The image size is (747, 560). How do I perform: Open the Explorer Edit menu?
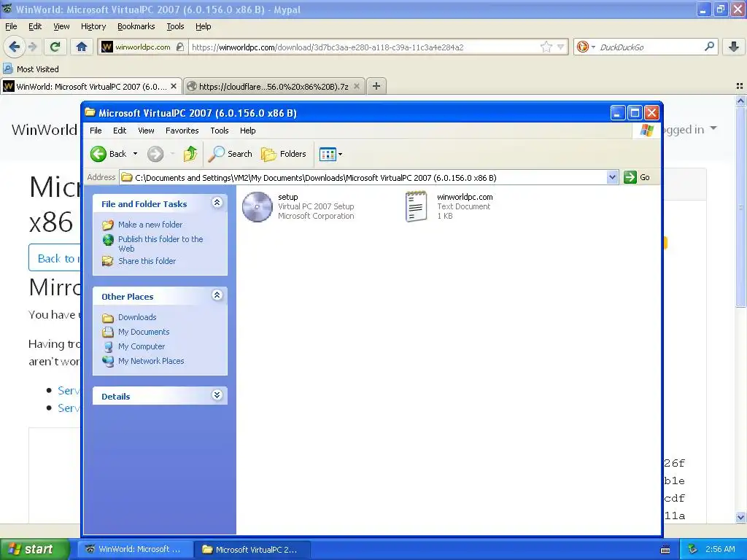pos(120,131)
